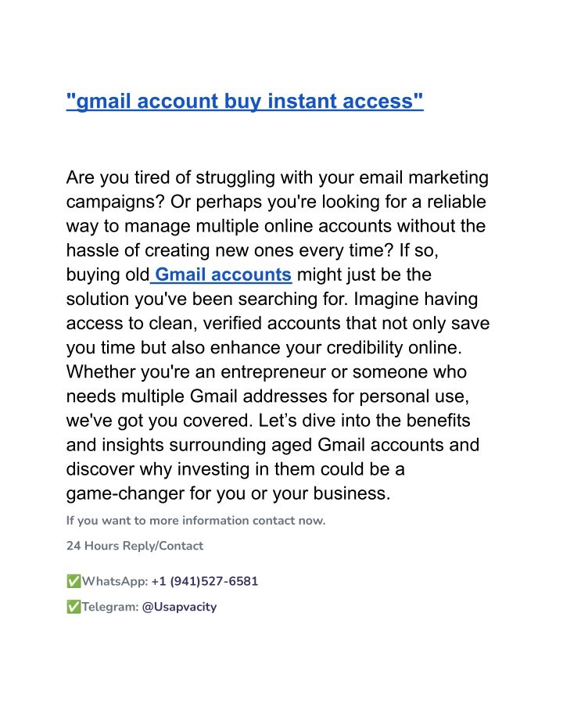The image size is (563, 728).
Task: Place cursor on the word "hassle"
Action: [x=92, y=250]
